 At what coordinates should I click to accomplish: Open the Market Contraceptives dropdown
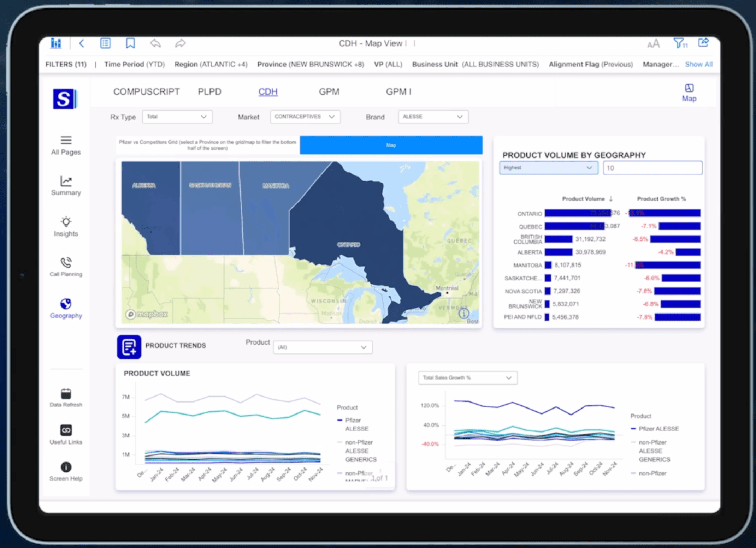[305, 117]
